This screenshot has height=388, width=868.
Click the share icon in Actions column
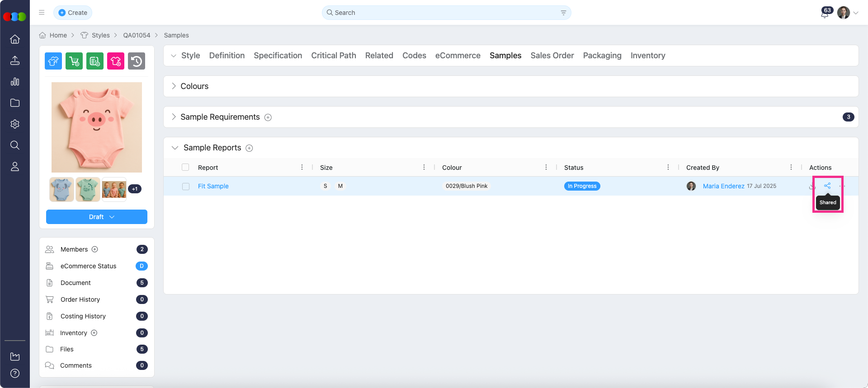[x=827, y=186]
